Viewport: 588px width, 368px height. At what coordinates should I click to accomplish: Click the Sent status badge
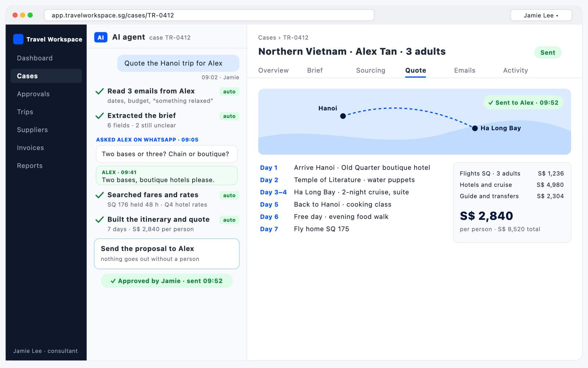coord(548,52)
